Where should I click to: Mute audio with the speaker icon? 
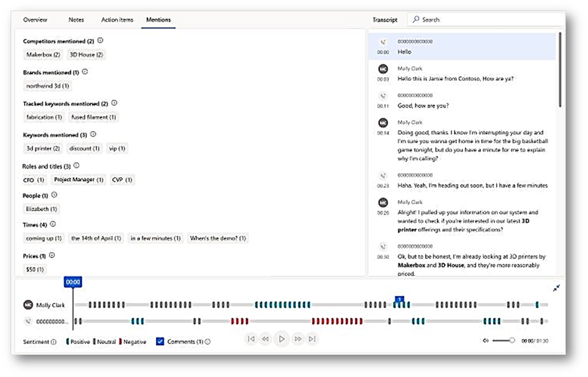tap(486, 341)
